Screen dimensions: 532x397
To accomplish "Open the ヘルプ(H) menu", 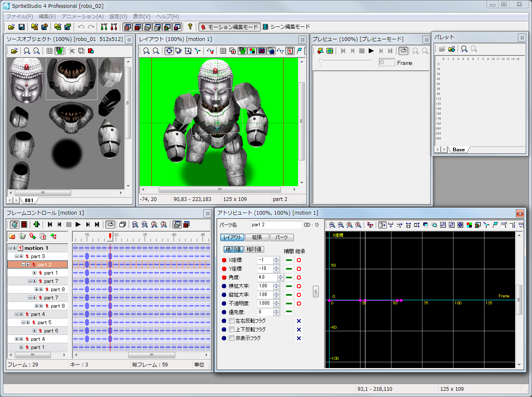I will (x=167, y=17).
